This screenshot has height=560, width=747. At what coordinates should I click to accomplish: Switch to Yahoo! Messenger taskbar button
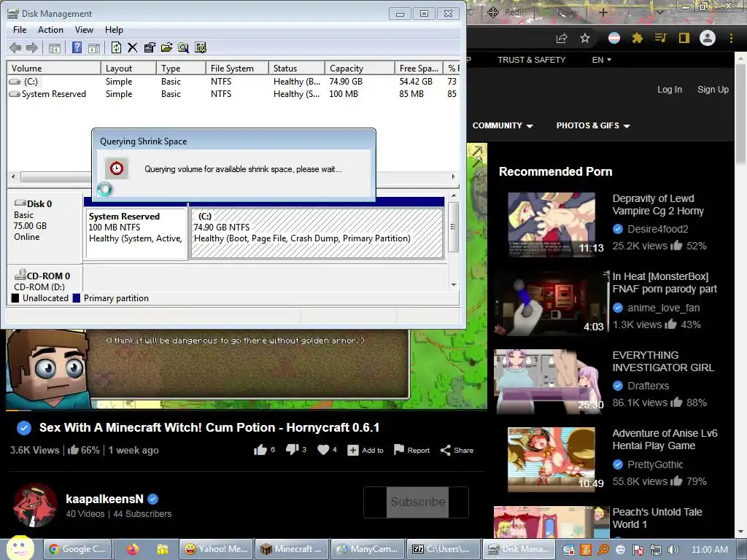pyautogui.click(x=217, y=549)
